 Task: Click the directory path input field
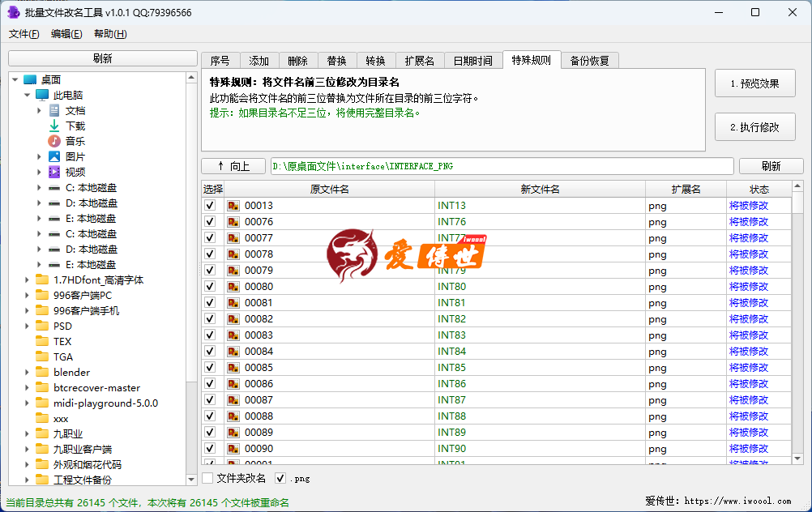click(x=502, y=166)
